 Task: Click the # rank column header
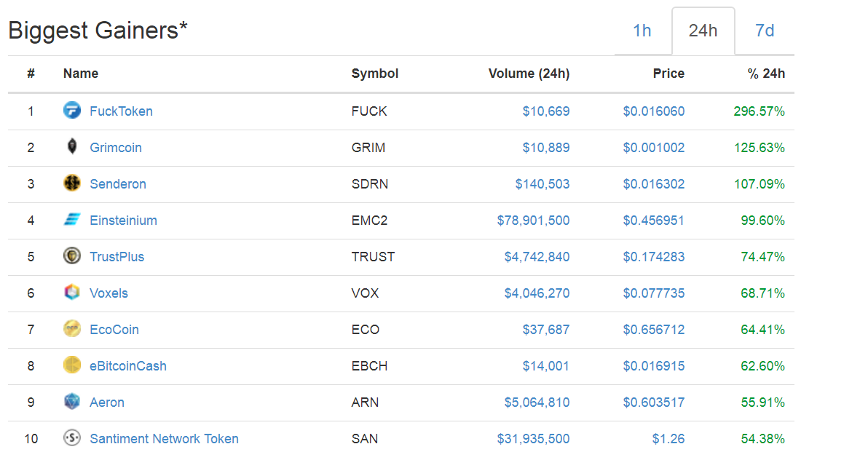[31, 74]
